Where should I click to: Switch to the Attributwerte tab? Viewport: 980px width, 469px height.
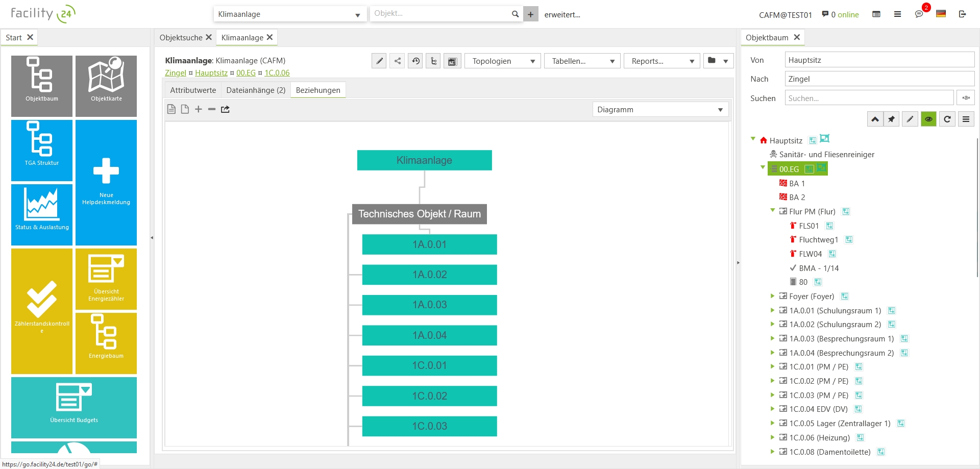click(x=192, y=90)
